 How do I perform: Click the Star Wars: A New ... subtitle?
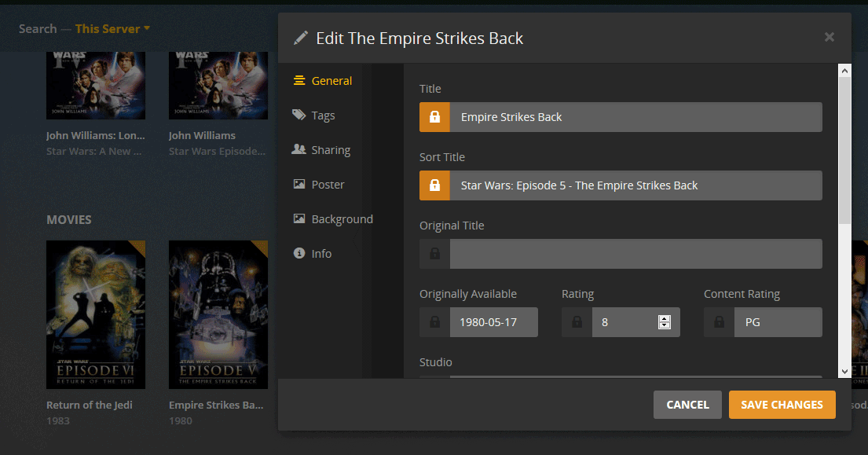[x=94, y=151]
